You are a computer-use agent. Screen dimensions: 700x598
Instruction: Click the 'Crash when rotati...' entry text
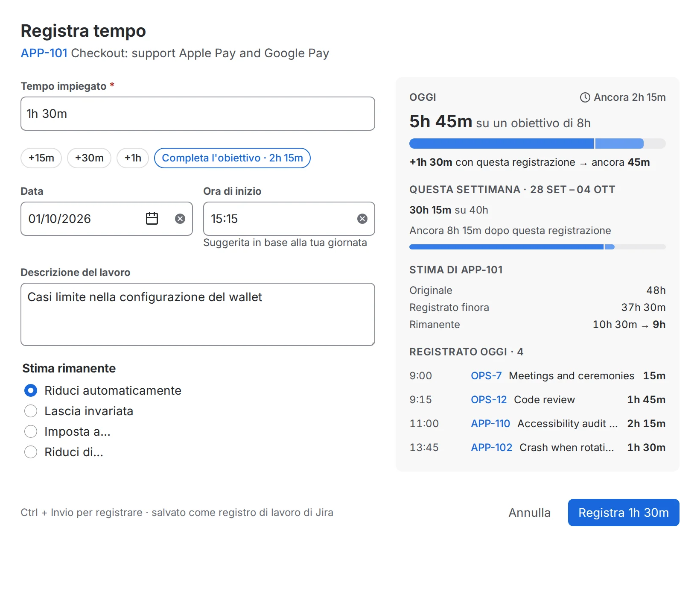click(x=566, y=448)
